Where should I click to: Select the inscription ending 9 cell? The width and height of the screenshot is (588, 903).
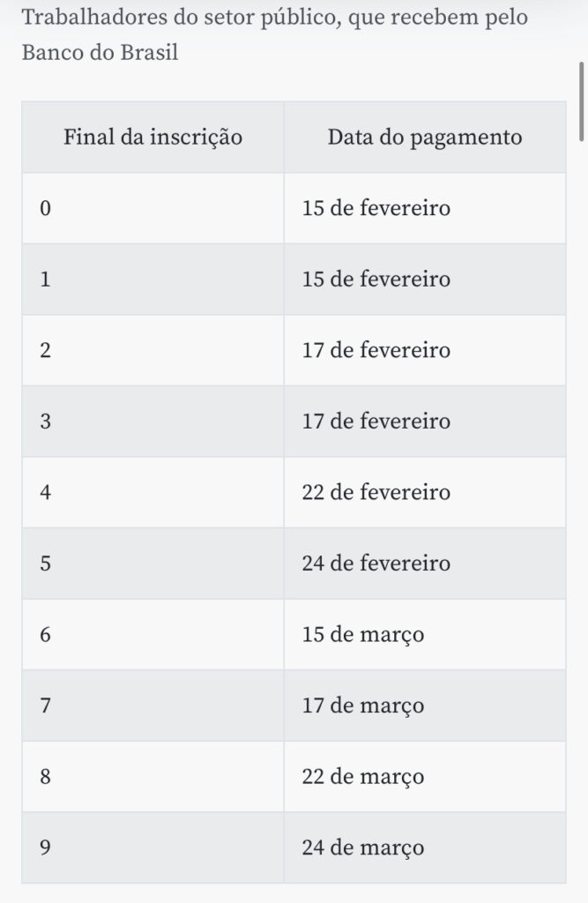click(x=153, y=847)
